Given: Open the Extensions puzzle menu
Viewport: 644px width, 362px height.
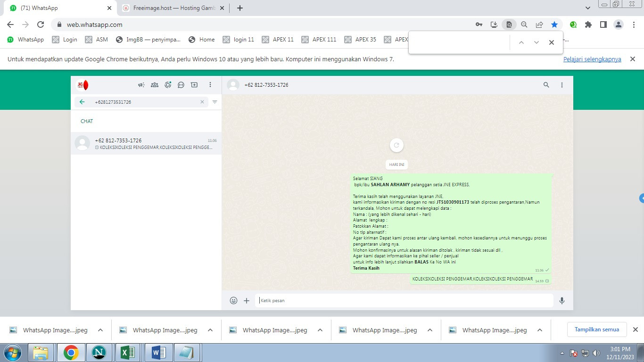Looking at the screenshot, I should [588, 25].
